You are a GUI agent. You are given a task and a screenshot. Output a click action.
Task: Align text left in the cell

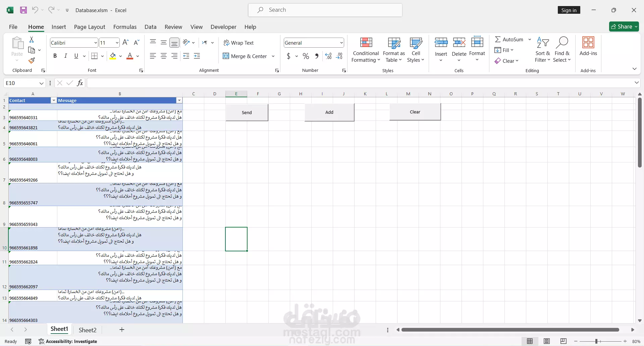(153, 56)
